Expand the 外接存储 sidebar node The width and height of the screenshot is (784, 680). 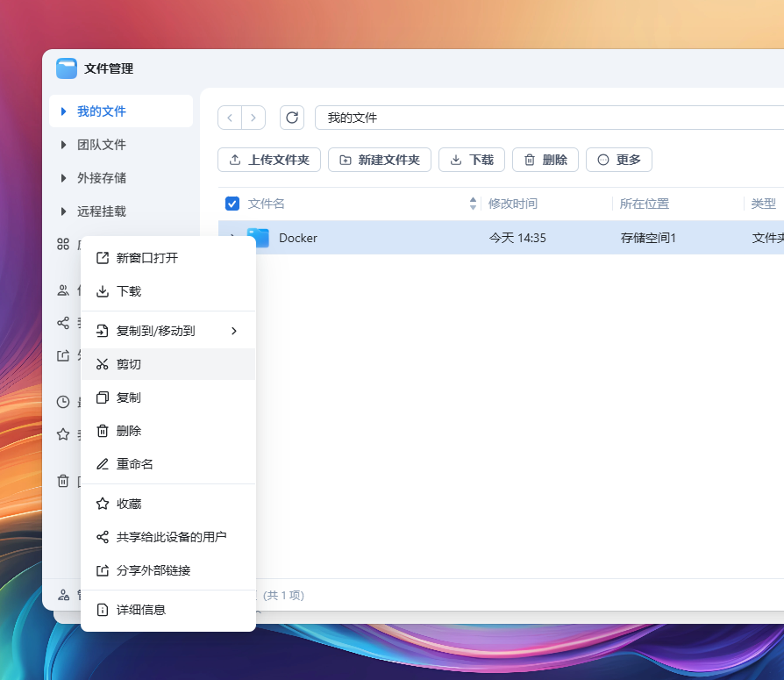coord(63,178)
